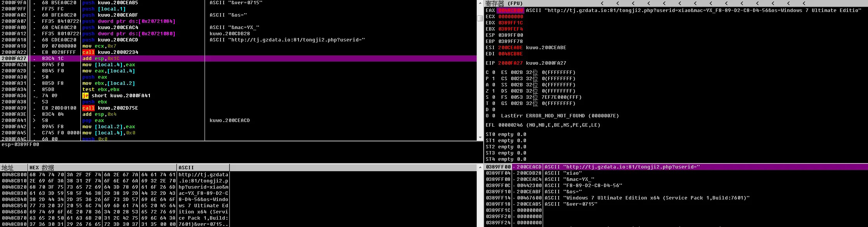This screenshot has width=868, height=227.
Task: Select the EAX register value
Action: click(x=510, y=10)
